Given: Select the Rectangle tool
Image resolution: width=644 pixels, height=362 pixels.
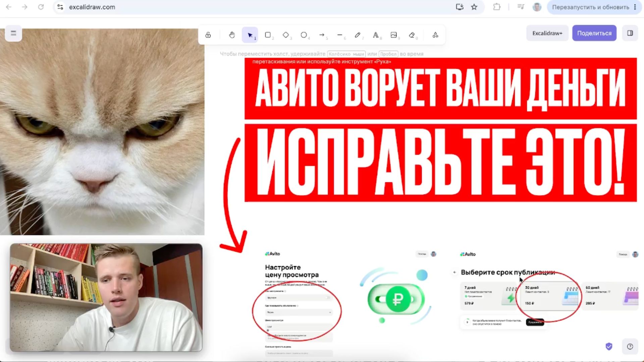Looking at the screenshot, I should click(268, 35).
